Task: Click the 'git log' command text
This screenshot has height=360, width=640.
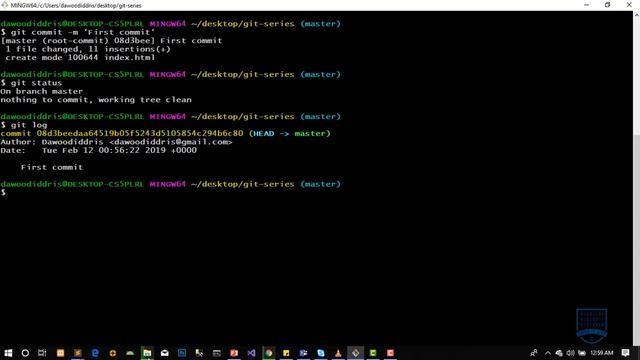Action: pyautogui.click(x=29, y=125)
